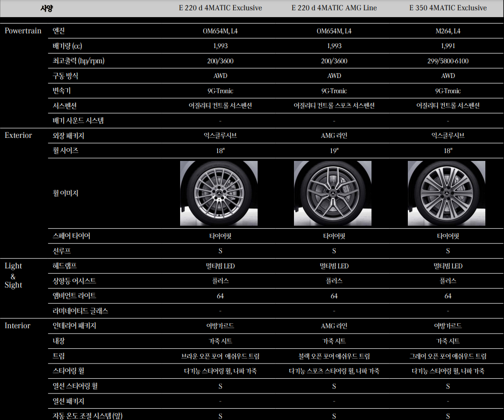
Task: Click the E 350 '멀티빔 LED' headlamp cell
Action: click(448, 266)
